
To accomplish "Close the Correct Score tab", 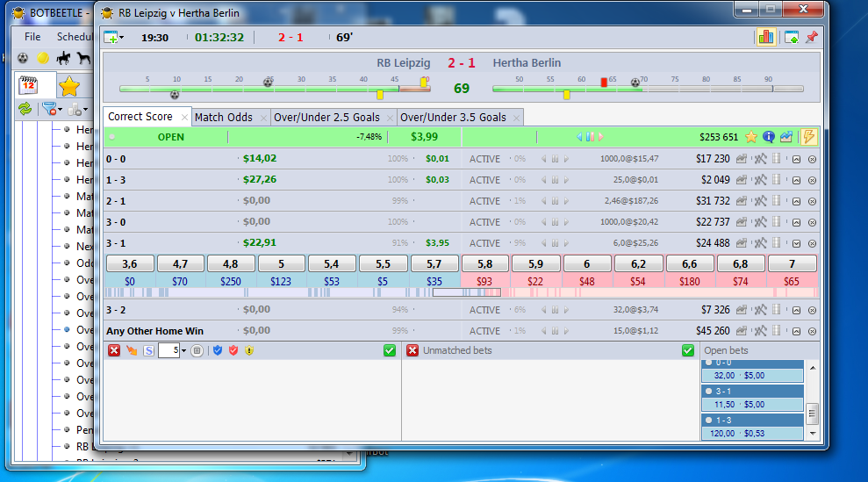I will click(184, 118).
